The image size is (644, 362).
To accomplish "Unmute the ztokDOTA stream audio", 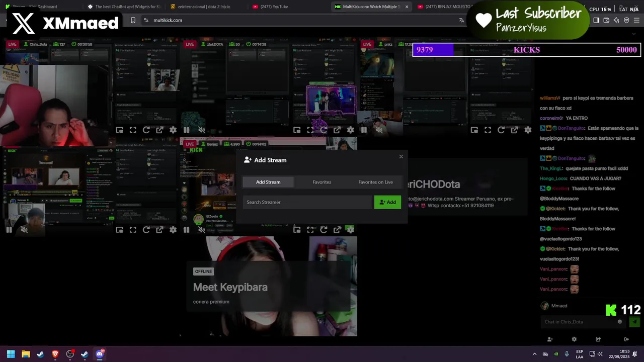I will pos(201,130).
